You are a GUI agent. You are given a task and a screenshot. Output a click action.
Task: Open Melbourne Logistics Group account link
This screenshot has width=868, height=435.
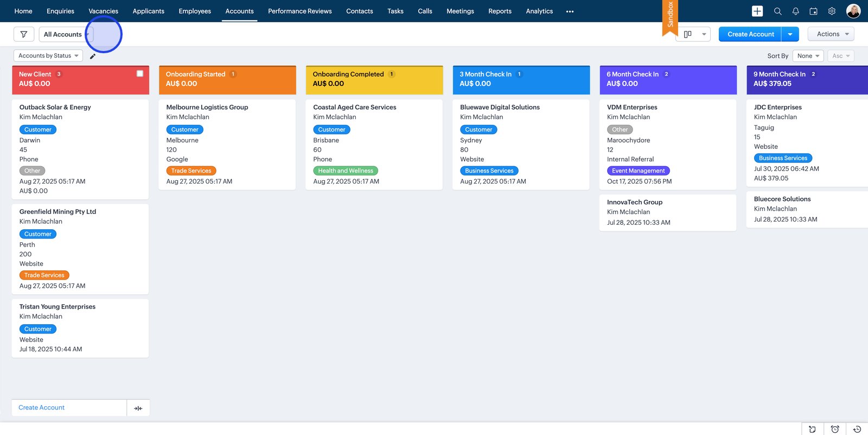[207, 108]
